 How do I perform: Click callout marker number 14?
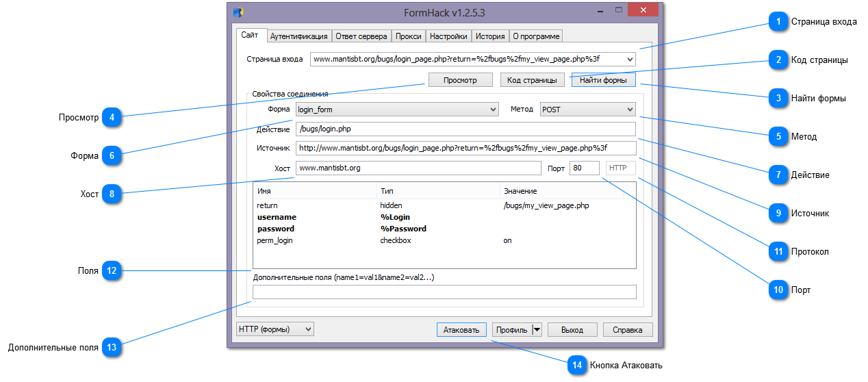point(577,365)
